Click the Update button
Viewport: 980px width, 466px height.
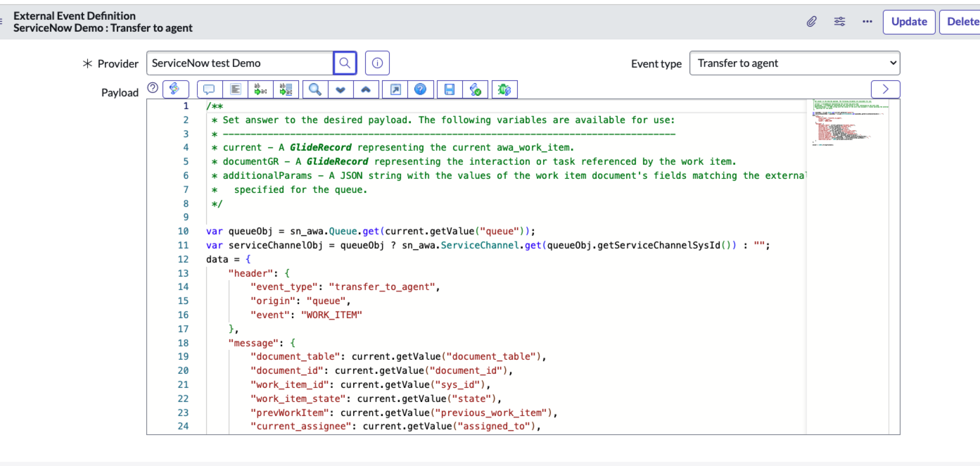[909, 22]
